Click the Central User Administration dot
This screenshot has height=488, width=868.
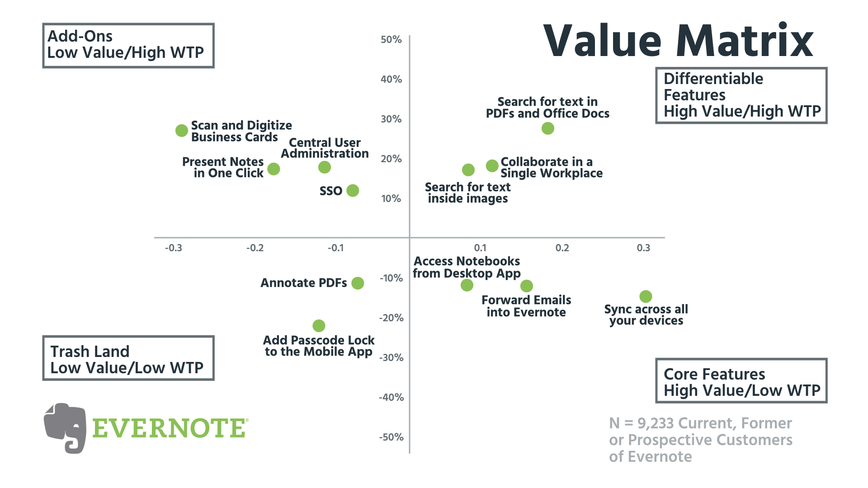(325, 167)
